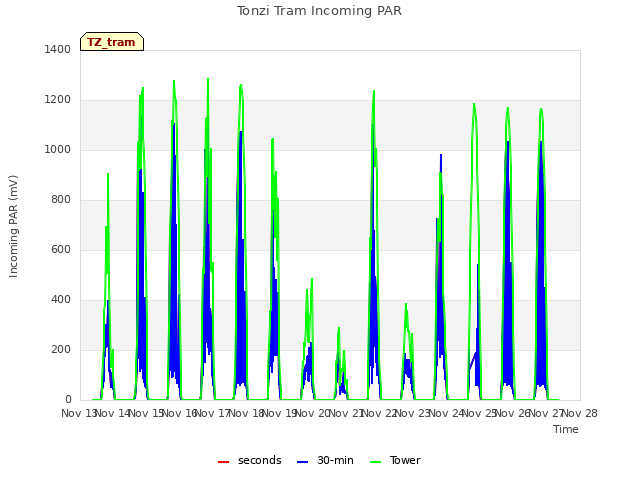This screenshot has height=480, width=640.
Task: Click the Nov 28 x-axis tick label
Action: pos(580,413)
